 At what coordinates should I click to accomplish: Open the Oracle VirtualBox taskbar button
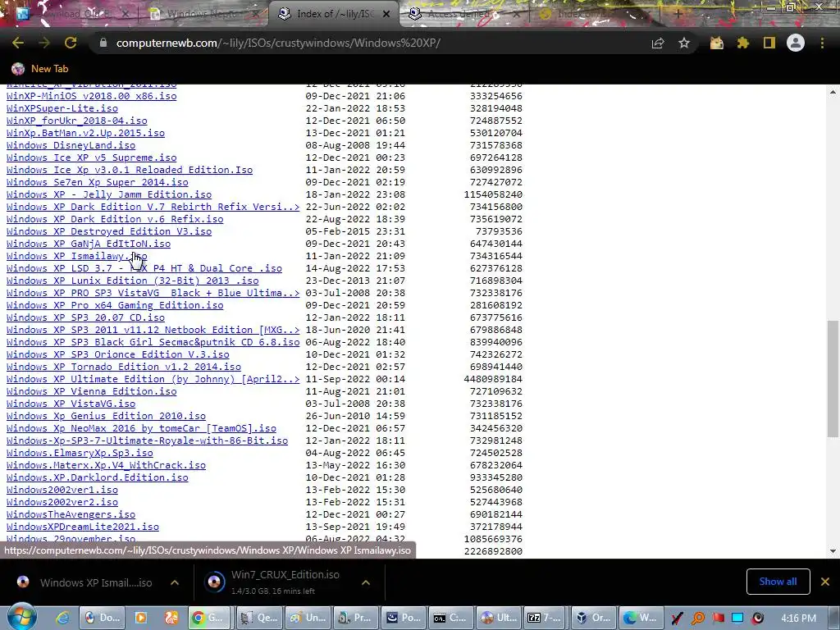coord(593,618)
